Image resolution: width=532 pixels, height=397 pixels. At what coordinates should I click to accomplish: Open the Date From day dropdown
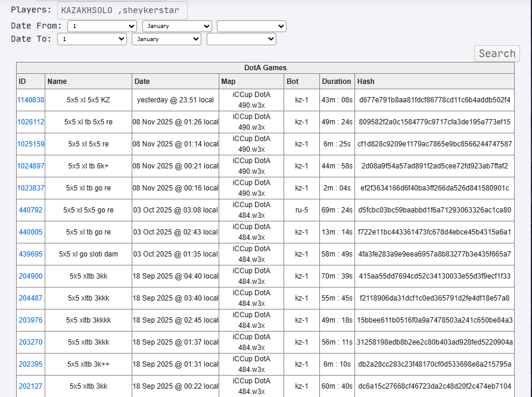102,26
